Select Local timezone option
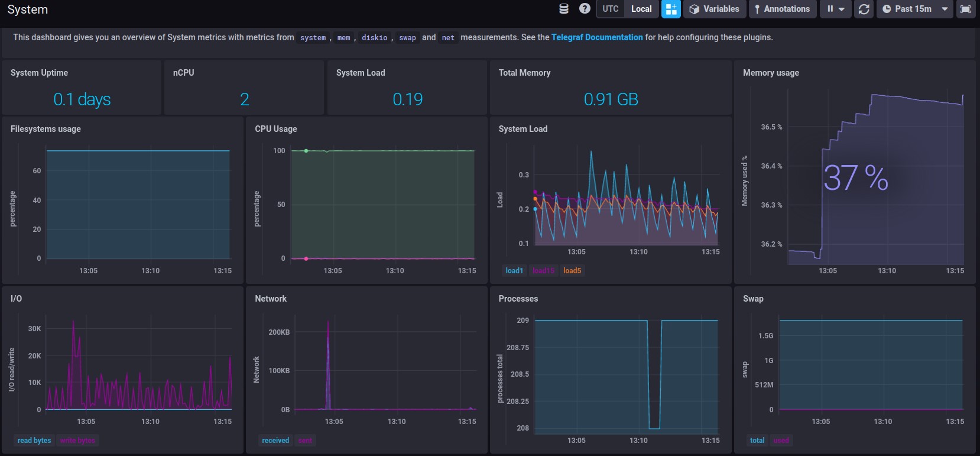Image resolution: width=980 pixels, height=456 pixels. point(641,9)
